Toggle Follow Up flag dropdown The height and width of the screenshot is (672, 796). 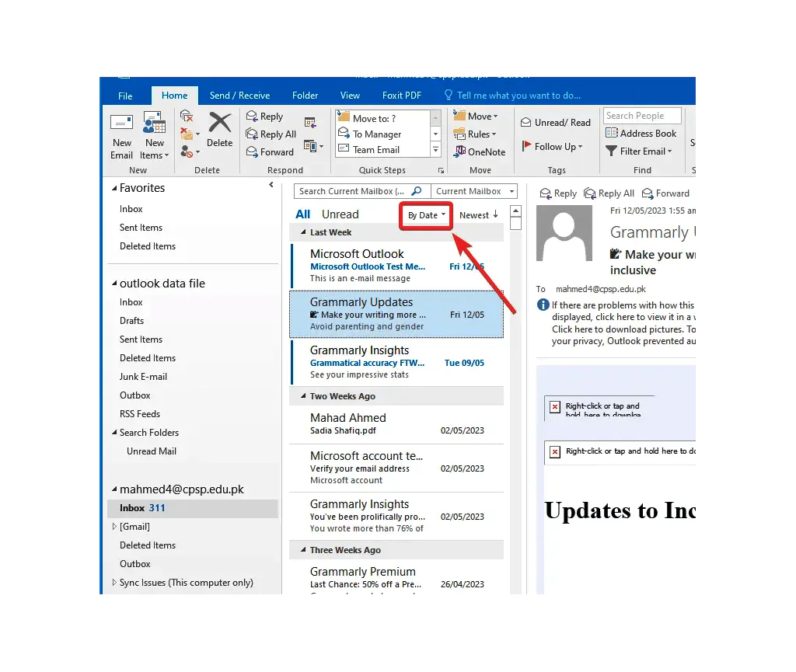coord(553,147)
